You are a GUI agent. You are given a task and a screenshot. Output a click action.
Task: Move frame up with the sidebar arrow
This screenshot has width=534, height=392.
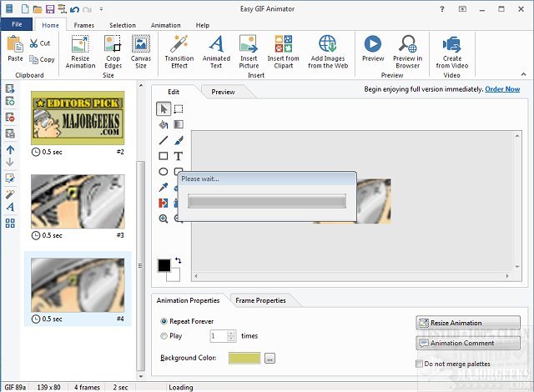point(10,148)
